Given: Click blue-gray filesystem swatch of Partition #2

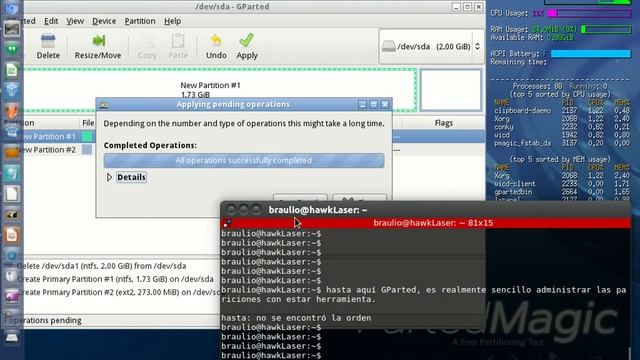Looking at the screenshot, I should tap(87, 150).
